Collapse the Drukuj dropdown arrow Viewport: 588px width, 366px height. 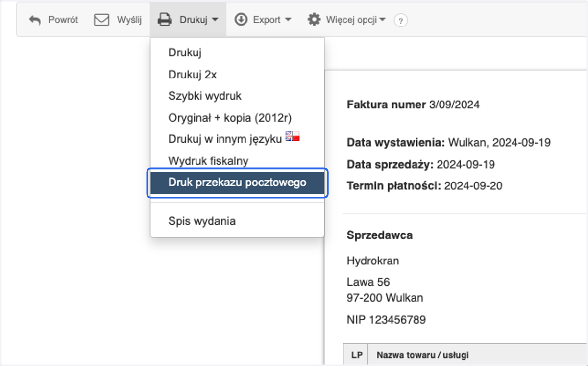click(215, 20)
